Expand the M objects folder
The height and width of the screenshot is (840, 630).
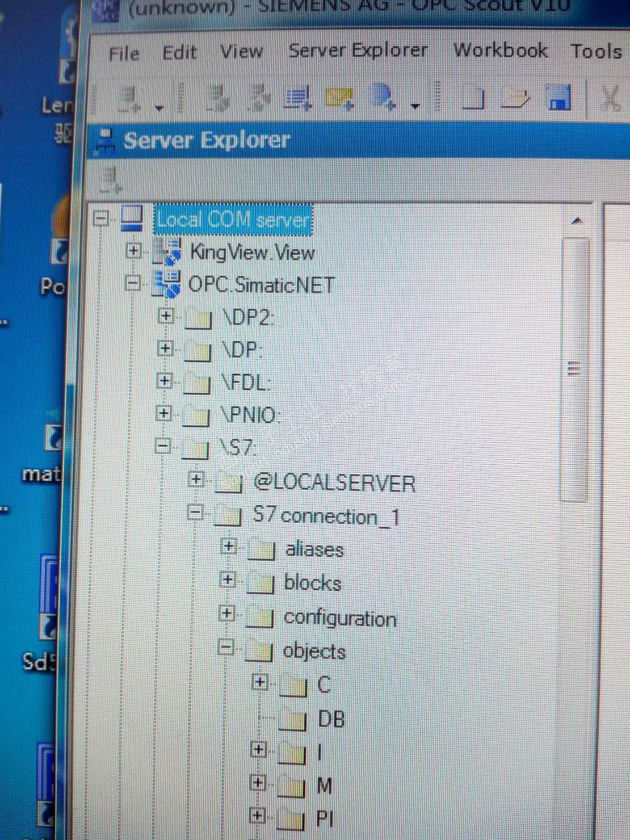258,783
